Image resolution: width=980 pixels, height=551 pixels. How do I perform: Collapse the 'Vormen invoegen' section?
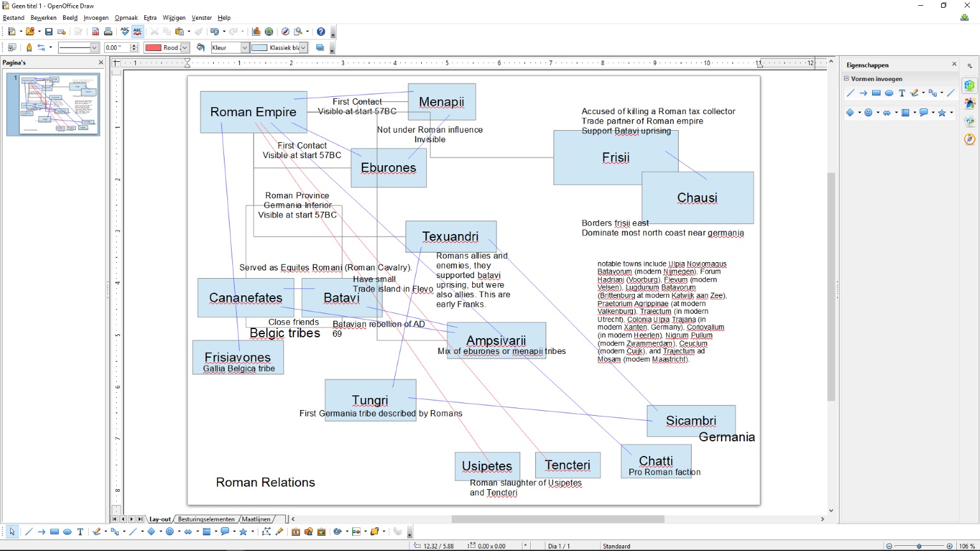847,79
